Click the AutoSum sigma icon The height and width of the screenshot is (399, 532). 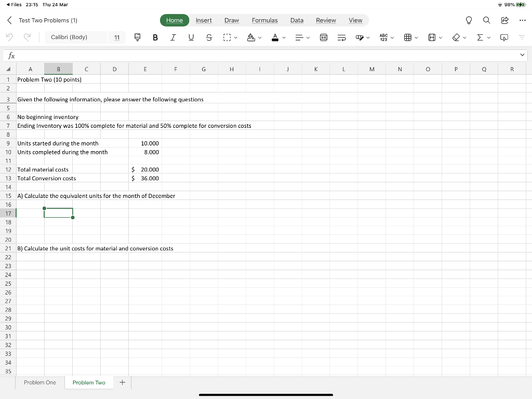coord(480,37)
